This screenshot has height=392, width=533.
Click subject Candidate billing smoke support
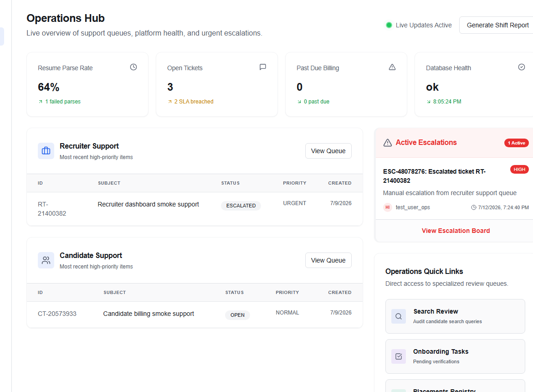point(149,314)
